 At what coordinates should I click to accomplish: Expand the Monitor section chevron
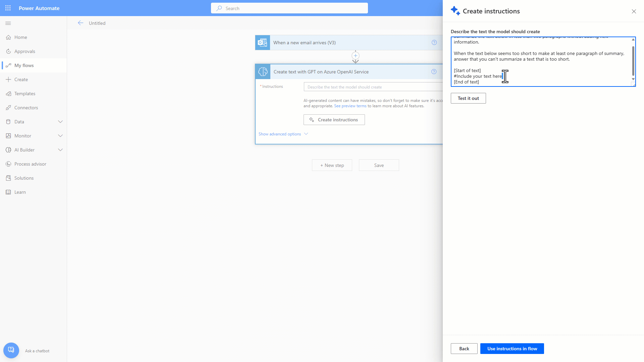60,136
